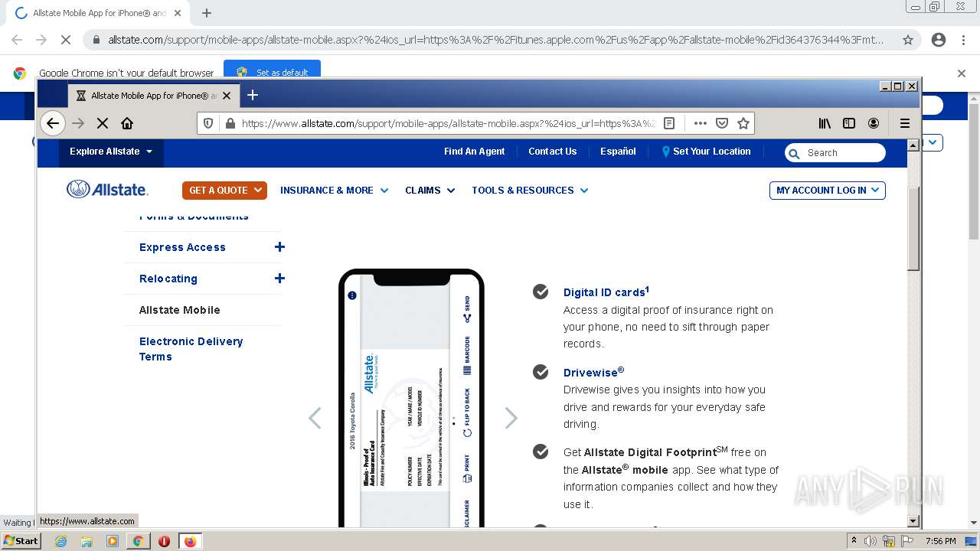Open Express Access sidebar link
Screen dimensions: 980x551
point(182,247)
